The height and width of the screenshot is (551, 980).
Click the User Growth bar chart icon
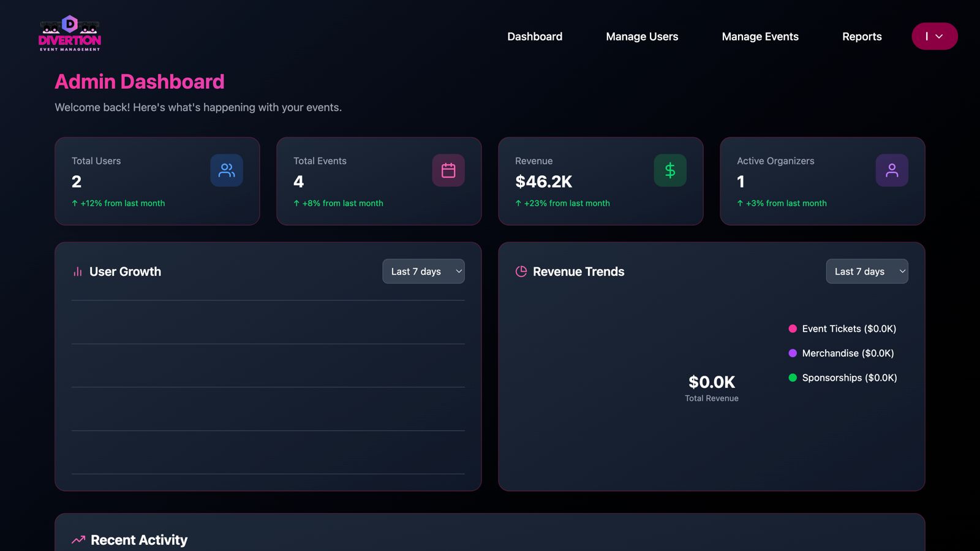pos(78,272)
